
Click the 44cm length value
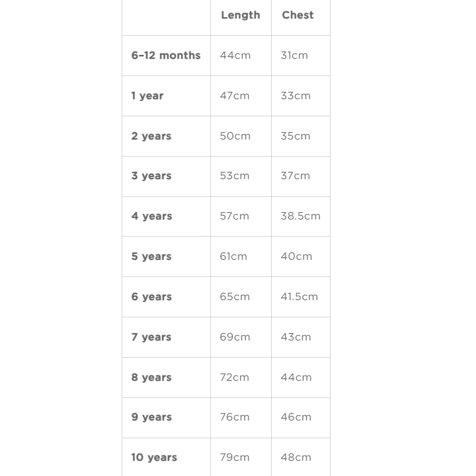coord(235,56)
